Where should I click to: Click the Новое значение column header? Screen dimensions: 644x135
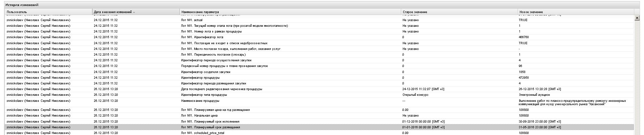pyautogui.click(x=576, y=12)
